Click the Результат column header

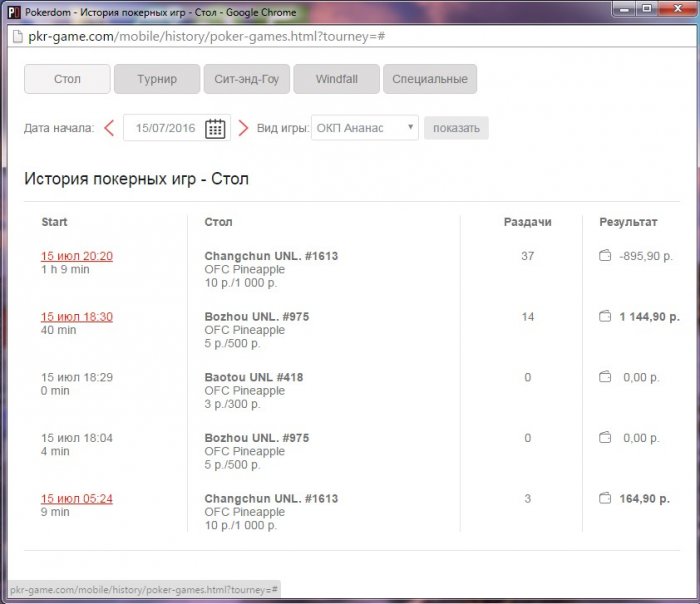pos(628,222)
